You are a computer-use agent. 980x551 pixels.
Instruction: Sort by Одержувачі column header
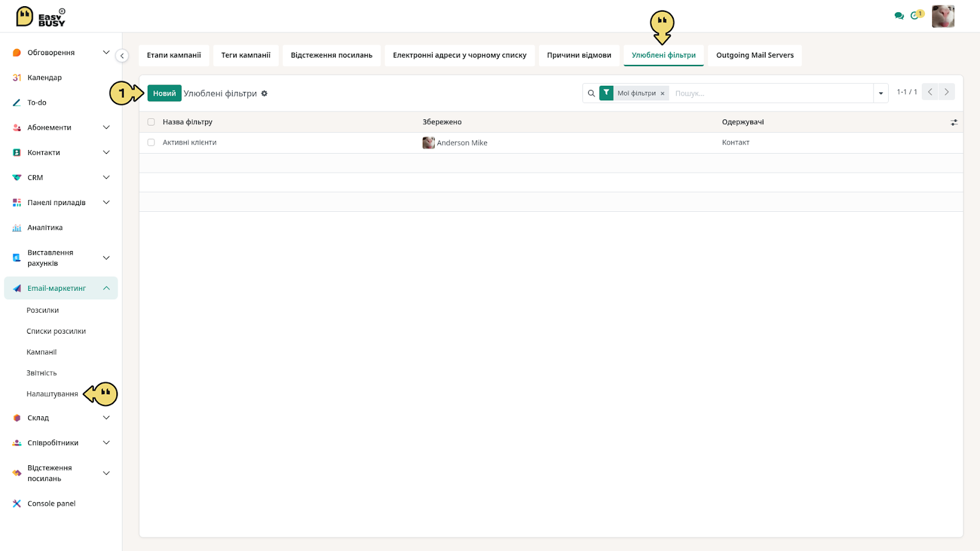(x=742, y=122)
